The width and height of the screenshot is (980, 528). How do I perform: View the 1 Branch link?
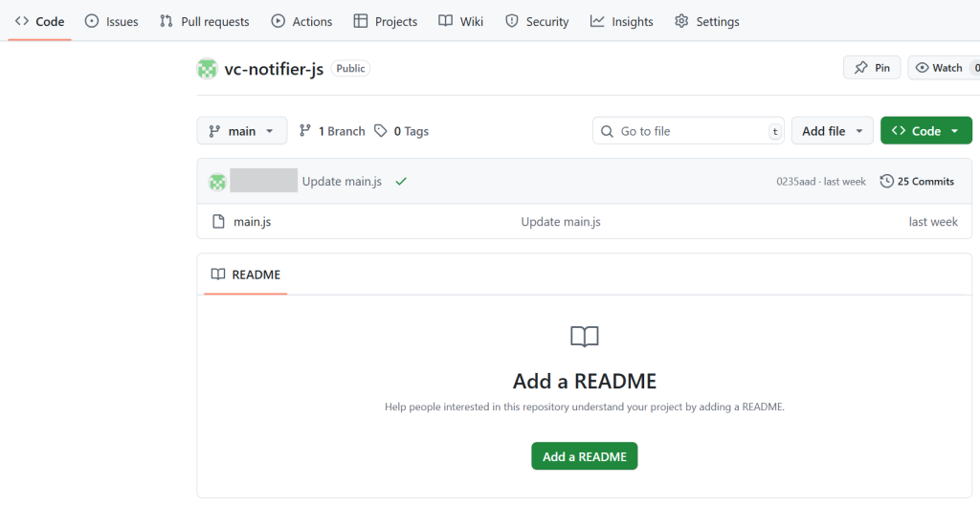click(332, 131)
